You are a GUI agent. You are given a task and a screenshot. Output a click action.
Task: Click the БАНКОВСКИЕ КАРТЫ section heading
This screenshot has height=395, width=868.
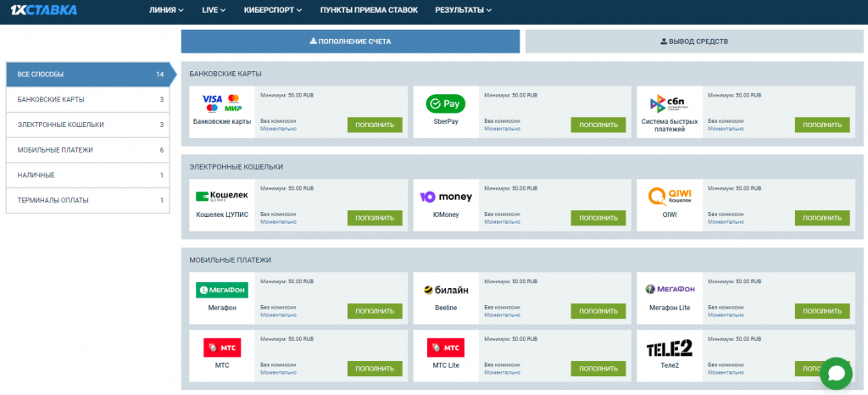tap(225, 74)
